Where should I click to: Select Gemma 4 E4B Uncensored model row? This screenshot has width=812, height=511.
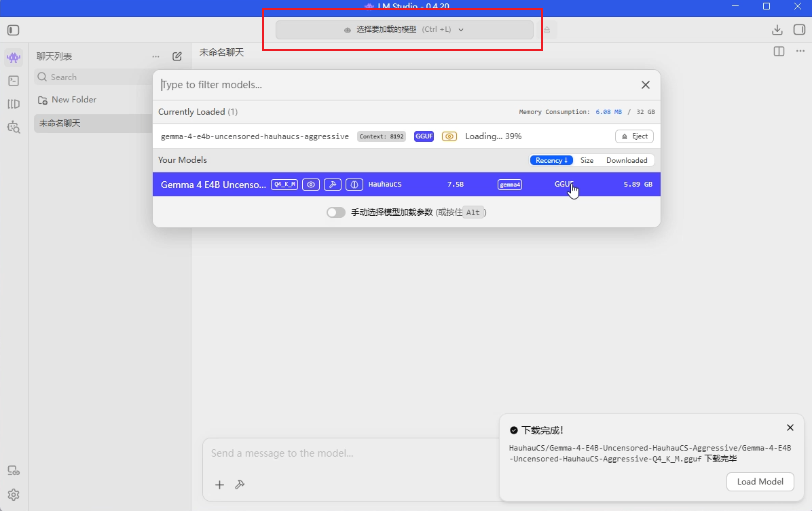pyautogui.click(x=407, y=185)
